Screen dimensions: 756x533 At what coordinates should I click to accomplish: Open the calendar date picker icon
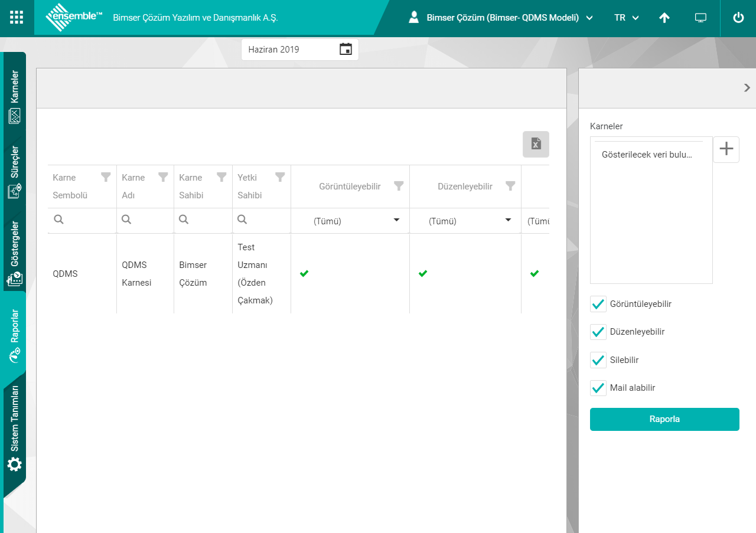coord(346,50)
